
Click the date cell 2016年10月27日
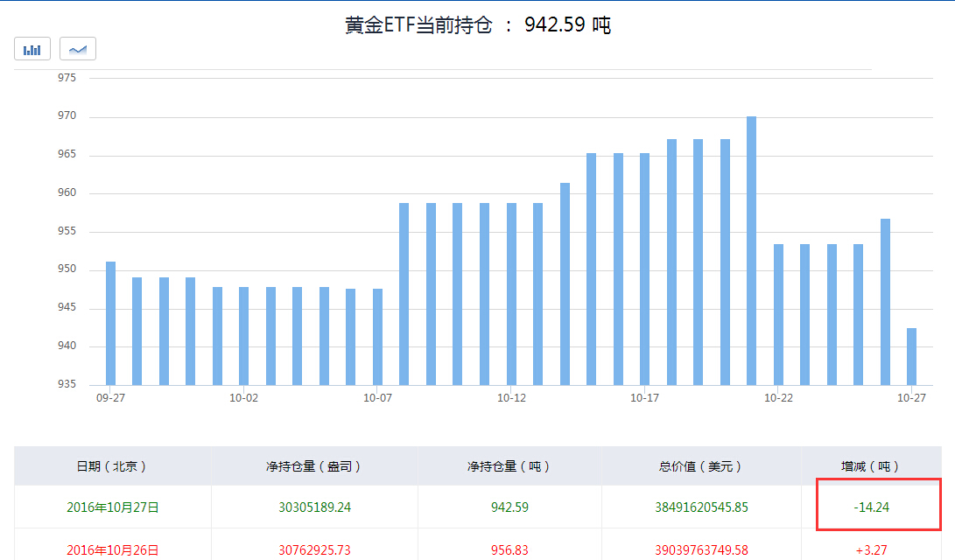(113, 507)
